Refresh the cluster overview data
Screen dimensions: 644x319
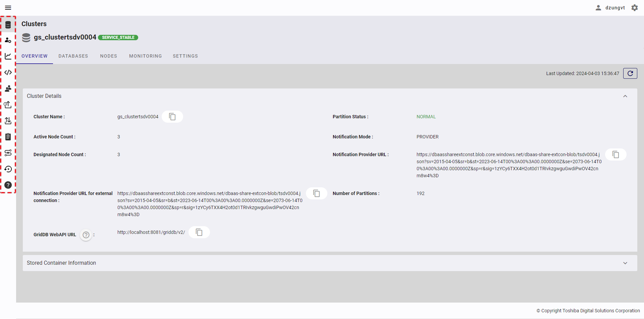pyautogui.click(x=630, y=73)
